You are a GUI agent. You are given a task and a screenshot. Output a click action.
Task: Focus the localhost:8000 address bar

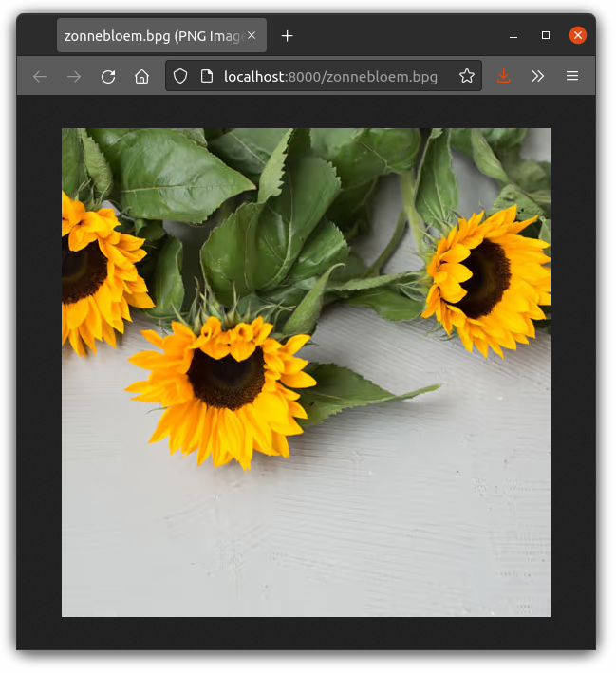[x=330, y=76]
